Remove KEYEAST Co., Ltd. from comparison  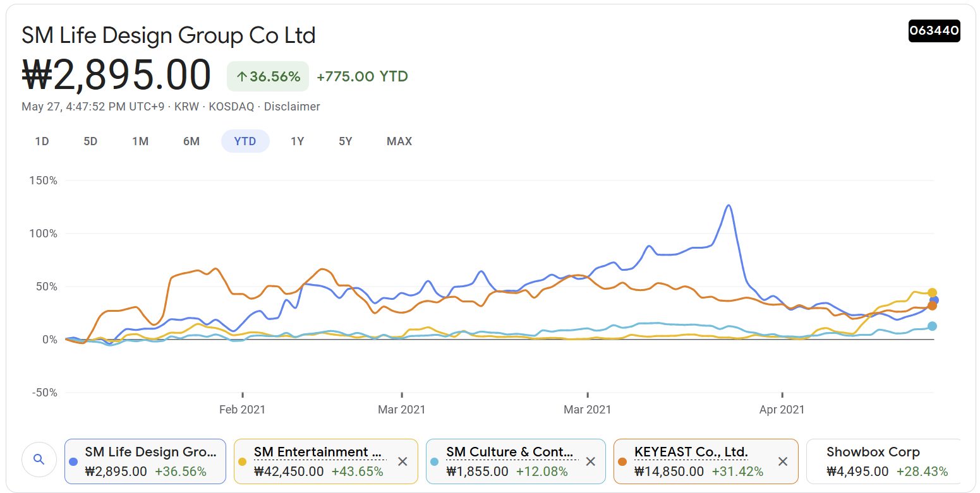click(x=782, y=461)
